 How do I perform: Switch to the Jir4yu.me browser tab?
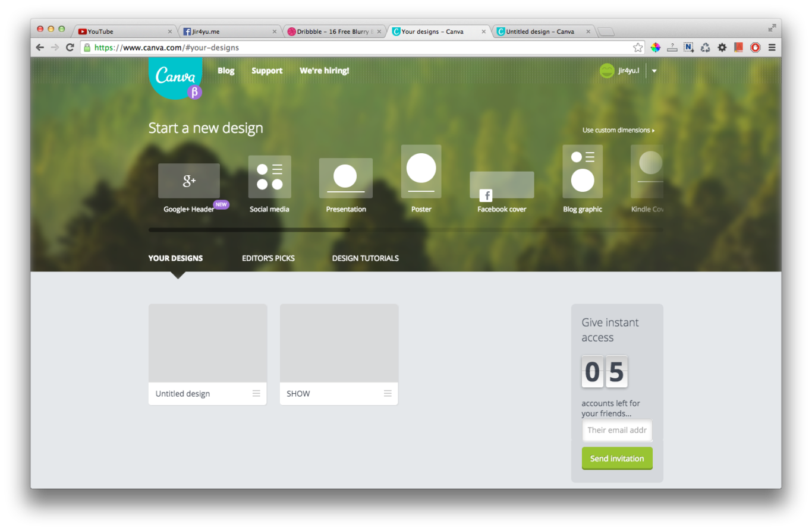229,31
